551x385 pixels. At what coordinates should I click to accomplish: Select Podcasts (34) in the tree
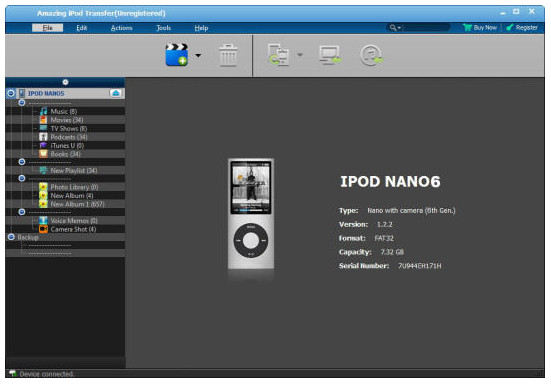pos(69,137)
